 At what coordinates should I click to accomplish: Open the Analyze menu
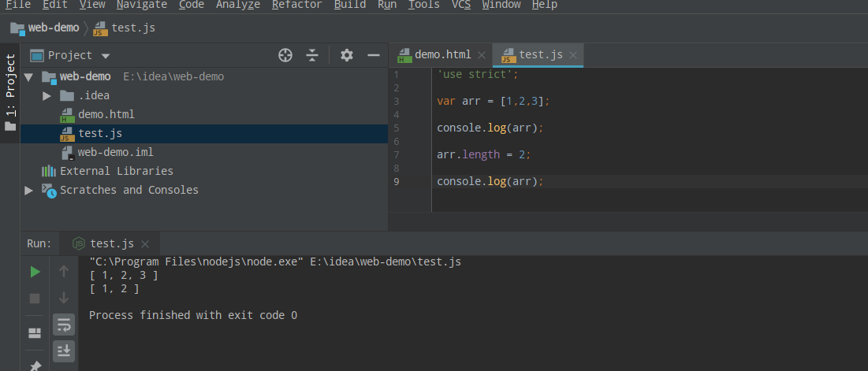pos(237,5)
